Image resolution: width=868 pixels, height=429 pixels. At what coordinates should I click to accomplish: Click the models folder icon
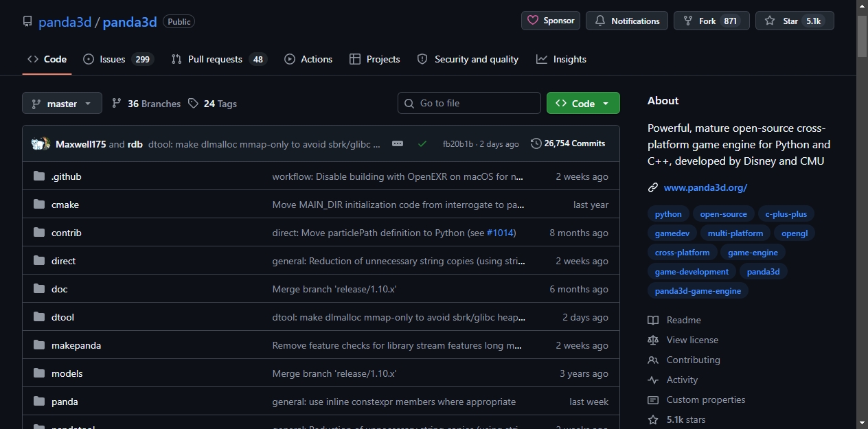39,373
